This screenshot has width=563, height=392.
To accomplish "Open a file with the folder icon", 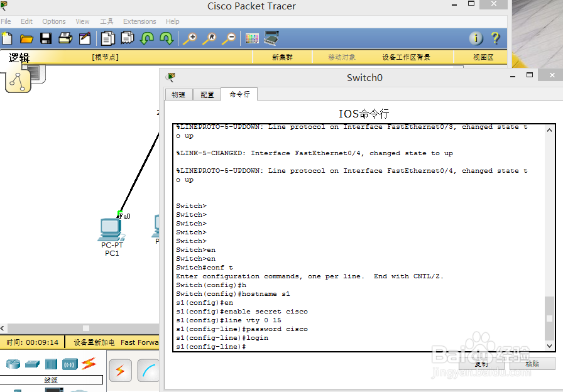I will 26,38.
